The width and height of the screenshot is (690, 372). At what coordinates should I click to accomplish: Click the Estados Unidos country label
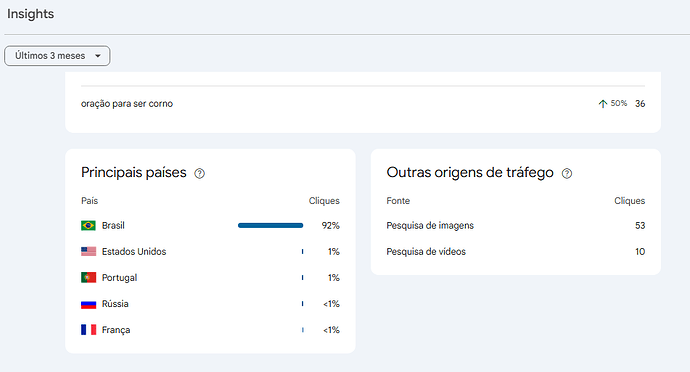pos(134,251)
